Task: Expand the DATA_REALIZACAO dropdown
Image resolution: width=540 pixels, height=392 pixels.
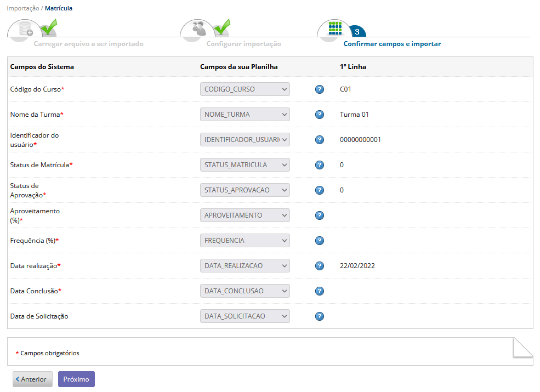Action: tap(245, 265)
